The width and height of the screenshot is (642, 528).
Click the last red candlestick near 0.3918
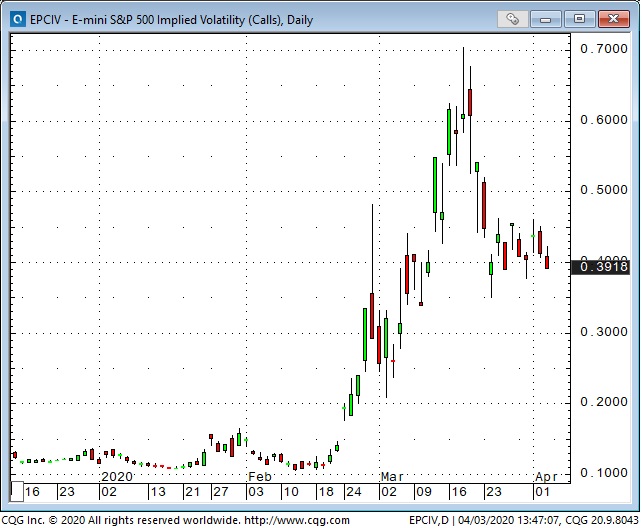[547, 262]
